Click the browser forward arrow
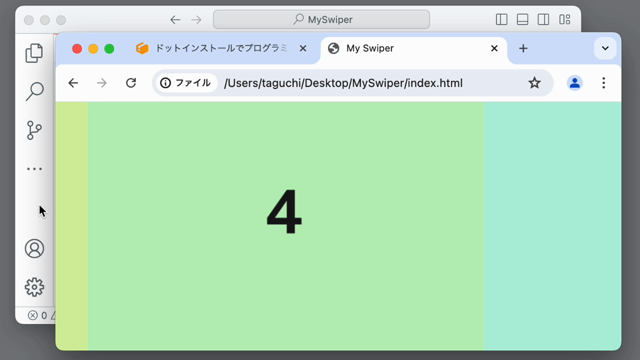This screenshot has height=360, width=640. click(102, 83)
